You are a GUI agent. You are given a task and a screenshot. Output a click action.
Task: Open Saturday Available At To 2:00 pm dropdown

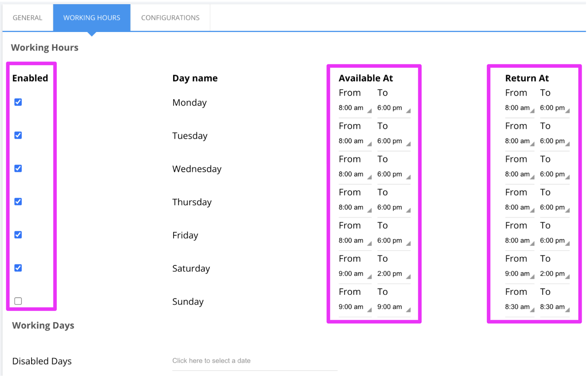point(394,274)
